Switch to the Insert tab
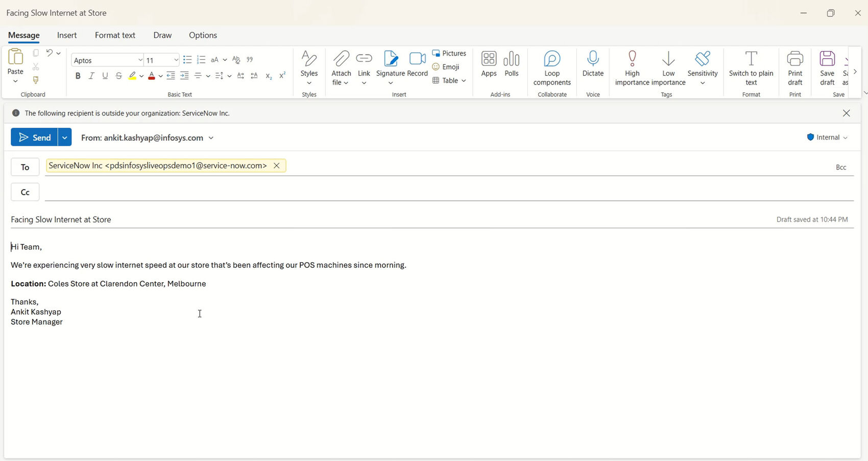The image size is (868, 461). click(67, 35)
